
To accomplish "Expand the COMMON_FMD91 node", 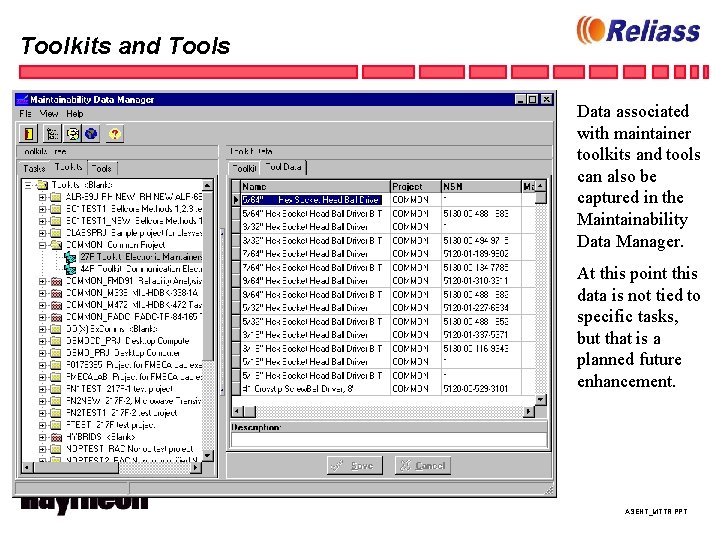I will click(42, 281).
